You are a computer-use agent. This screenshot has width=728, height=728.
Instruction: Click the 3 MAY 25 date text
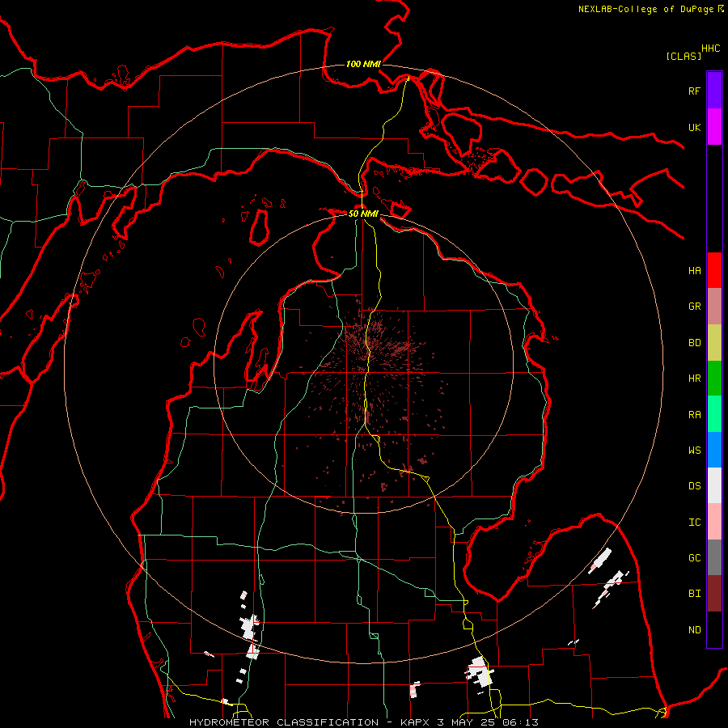(467, 722)
